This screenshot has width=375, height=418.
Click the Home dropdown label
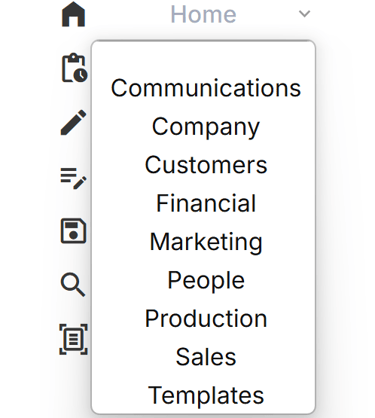coord(203,14)
